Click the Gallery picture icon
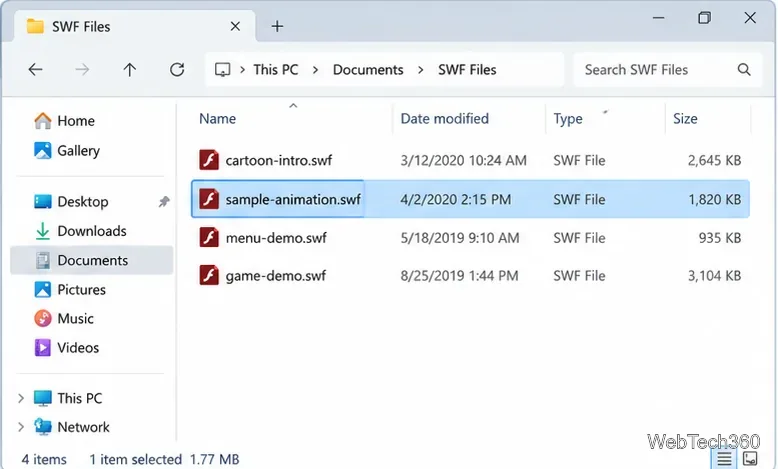 tap(43, 150)
